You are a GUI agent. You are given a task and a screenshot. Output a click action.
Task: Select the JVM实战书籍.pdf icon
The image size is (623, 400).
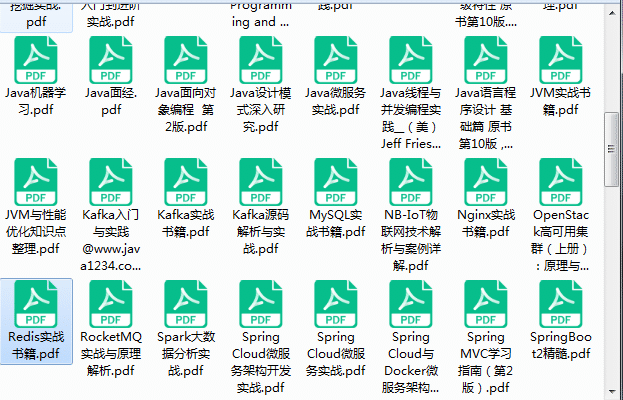tap(561, 60)
